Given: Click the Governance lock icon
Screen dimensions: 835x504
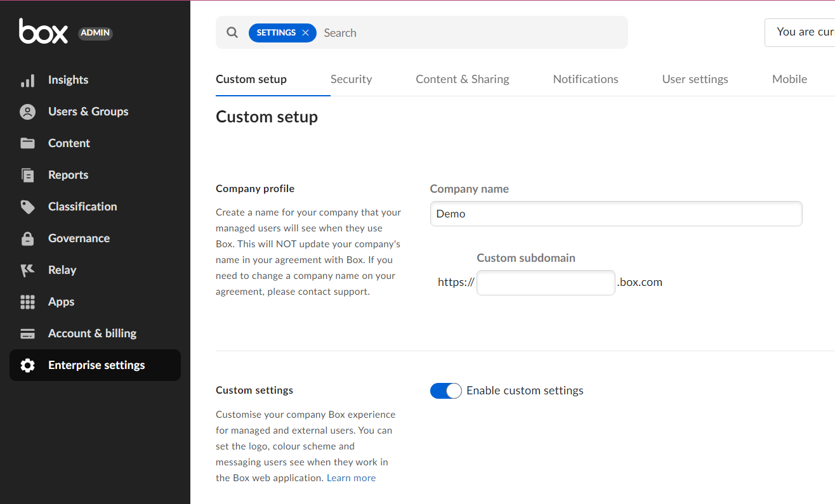Looking at the screenshot, I should tap(27, 238).
